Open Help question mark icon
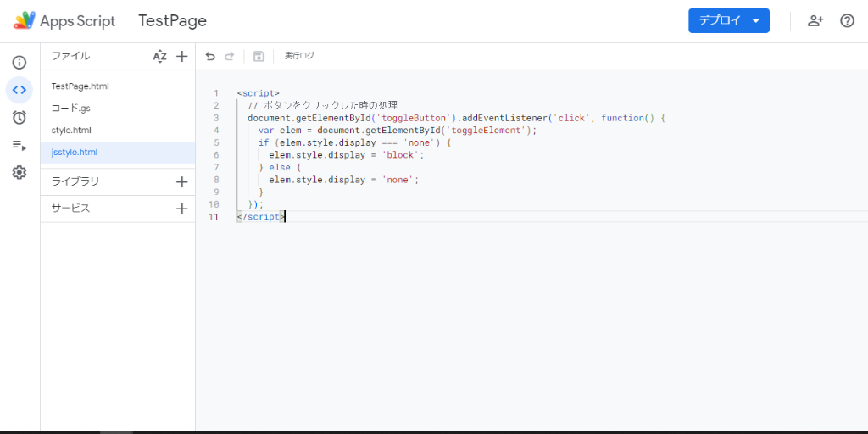 (847, 21)
